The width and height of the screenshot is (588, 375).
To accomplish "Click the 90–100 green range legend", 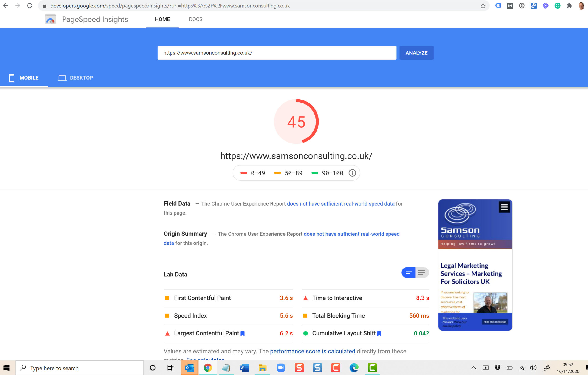I will 328,173.
